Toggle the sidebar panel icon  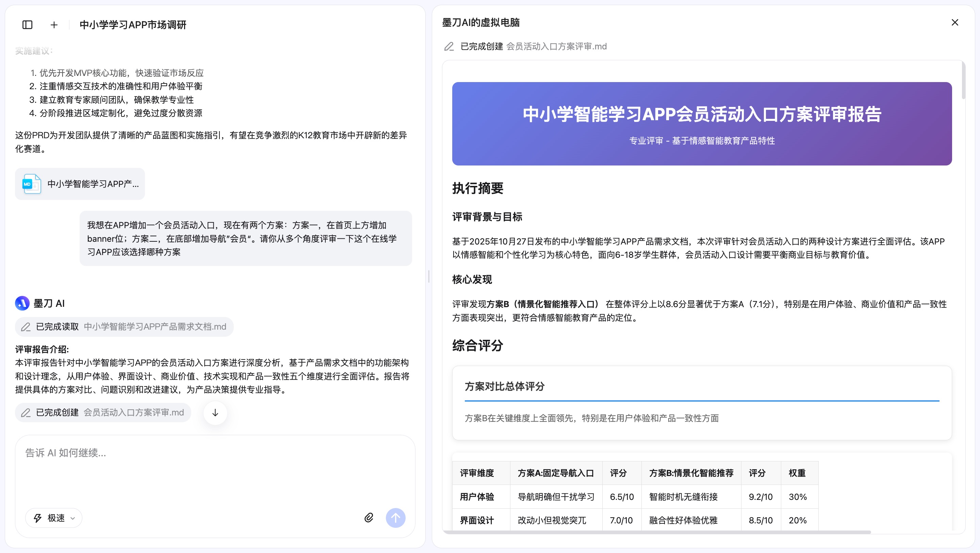coord(27,25)
